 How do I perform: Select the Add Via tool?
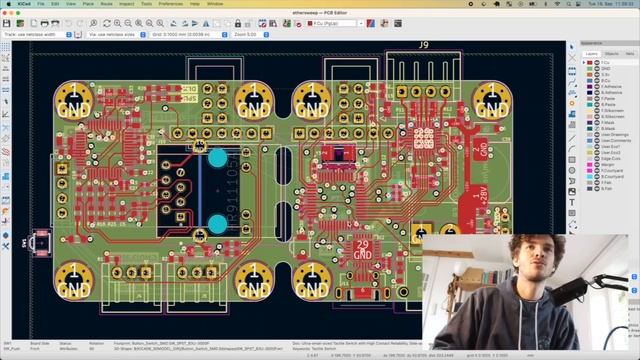[x=572, y=104]
